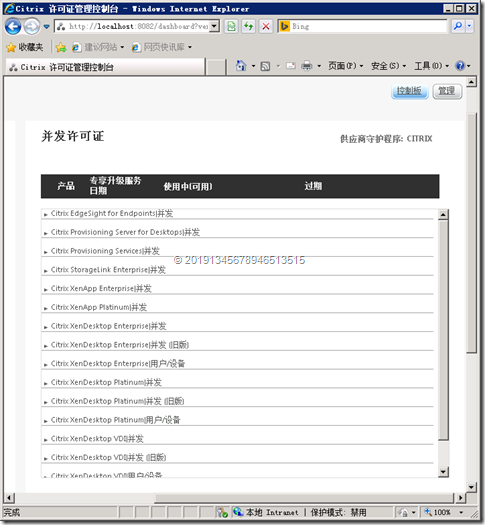Open the 网页快讯库 favorites link

pos(161,47)
